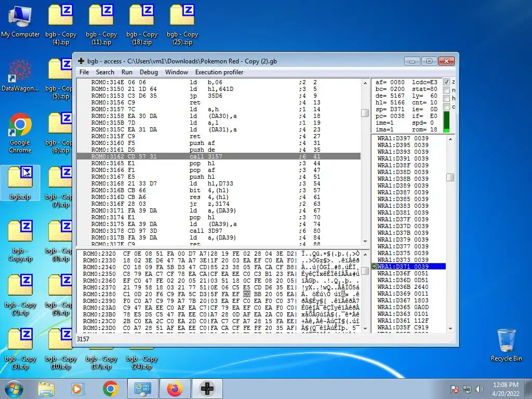
Task: Select the ROM0:3178 call 3D97 line
Action: click(219, 231)
